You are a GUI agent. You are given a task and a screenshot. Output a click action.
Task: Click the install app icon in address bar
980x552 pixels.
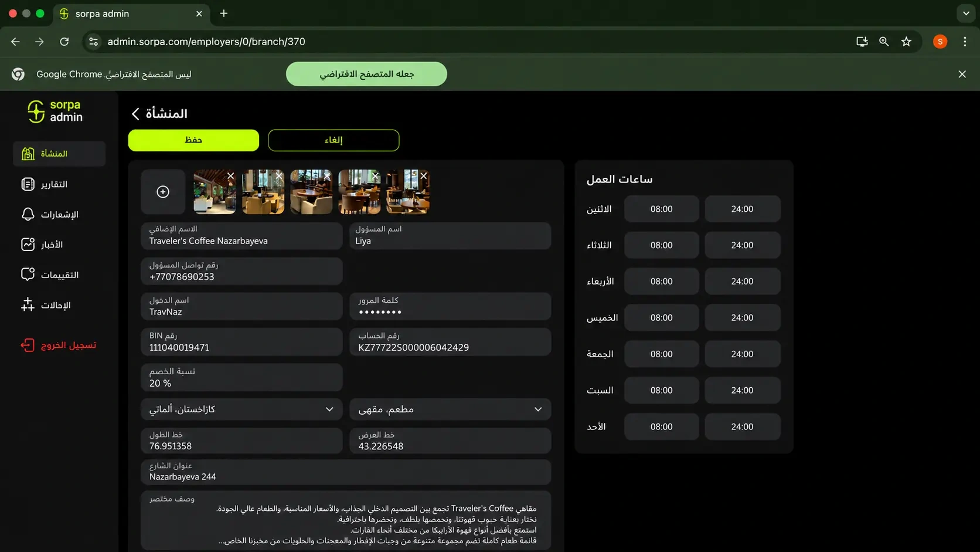click(862, 42)
